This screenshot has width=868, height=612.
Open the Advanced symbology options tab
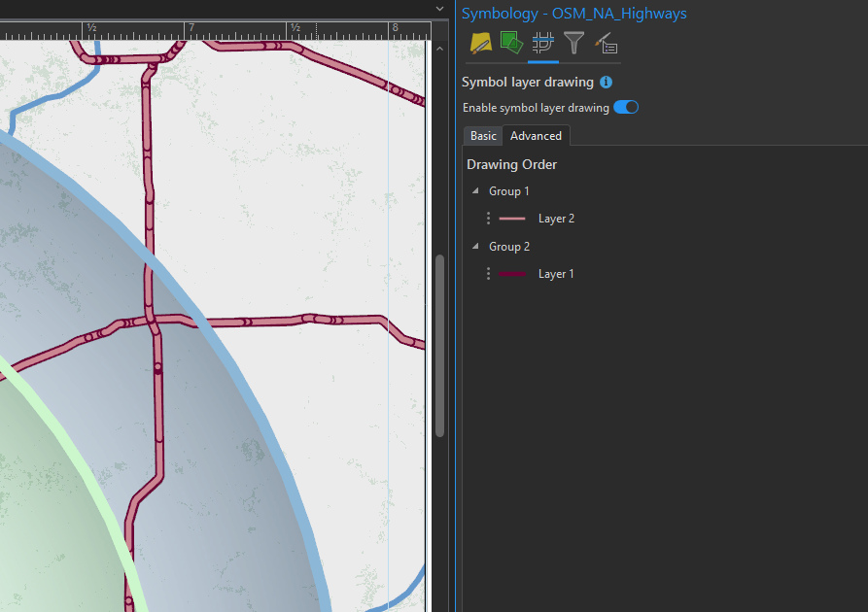pos(605,43)
